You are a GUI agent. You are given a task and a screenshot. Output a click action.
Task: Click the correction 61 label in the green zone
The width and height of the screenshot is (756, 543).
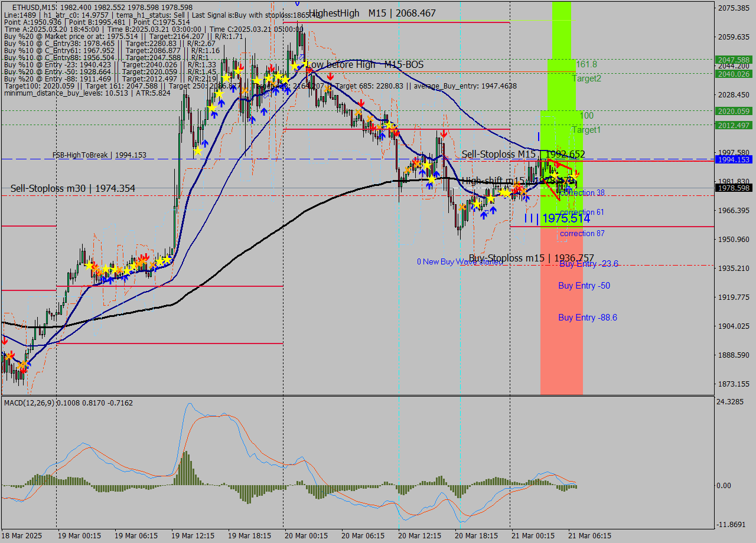coord(582,211)
